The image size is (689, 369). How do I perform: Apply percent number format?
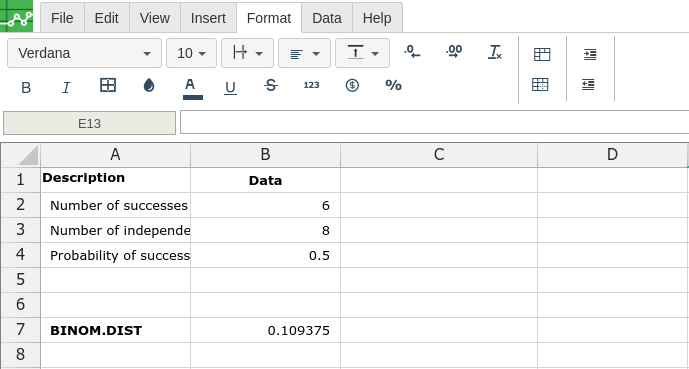tap(393, 85)
